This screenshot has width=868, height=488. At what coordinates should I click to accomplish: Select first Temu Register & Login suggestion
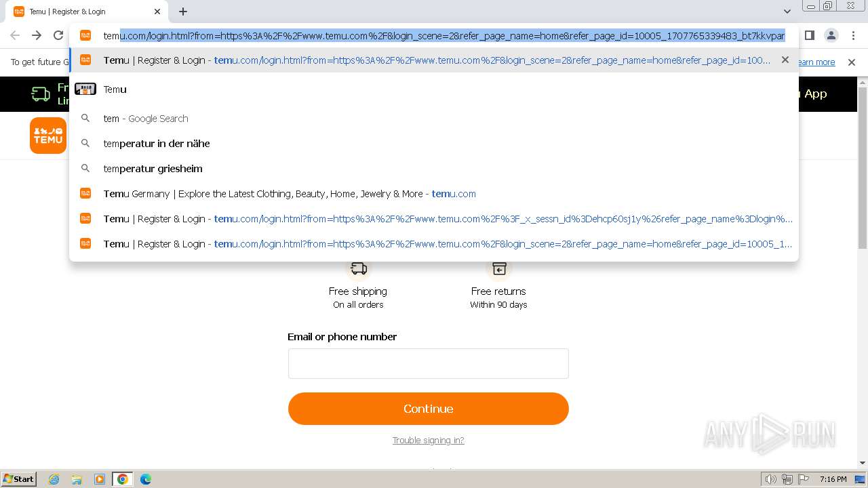coord(434,60)
